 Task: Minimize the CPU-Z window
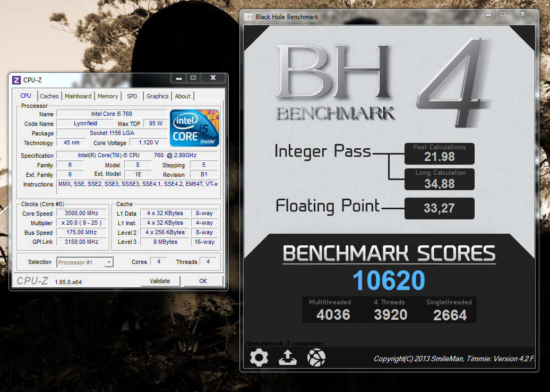pyautogui.click(x=178, y=78)
